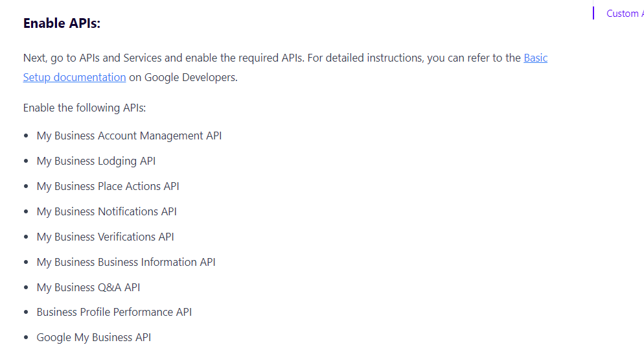Select My Business Place Actions API item
Screen dimensions: 644x356
[108, 186]
